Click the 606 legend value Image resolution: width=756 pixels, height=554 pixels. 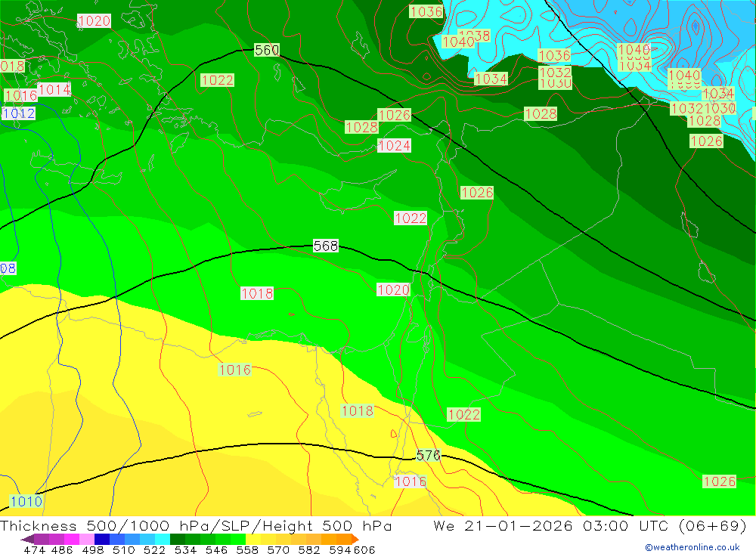tap(364, 549)
